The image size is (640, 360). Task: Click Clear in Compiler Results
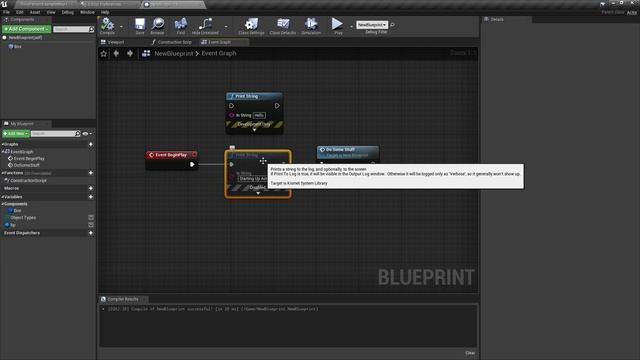click(x=470, y=353)
